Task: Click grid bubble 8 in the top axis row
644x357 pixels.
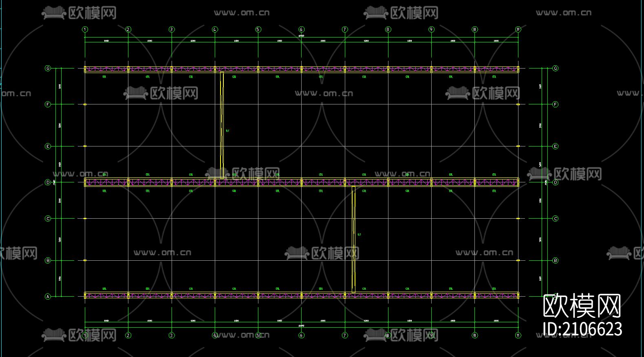Action: (388, 29)
